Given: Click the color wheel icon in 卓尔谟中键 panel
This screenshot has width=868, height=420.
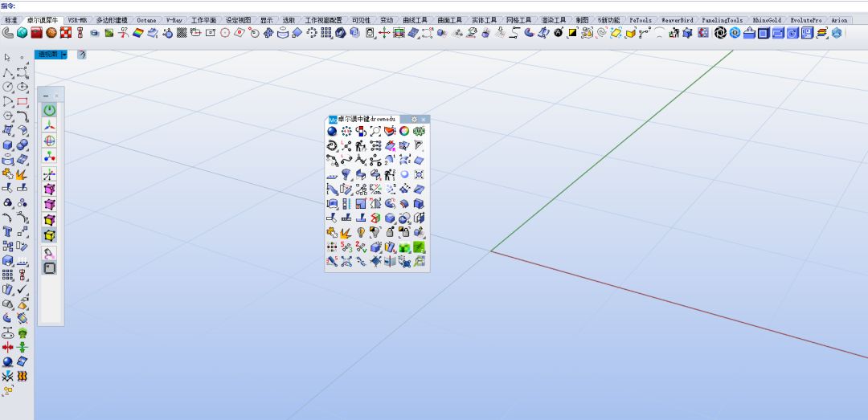Looking at the screenshot, I should coord(404,131).
